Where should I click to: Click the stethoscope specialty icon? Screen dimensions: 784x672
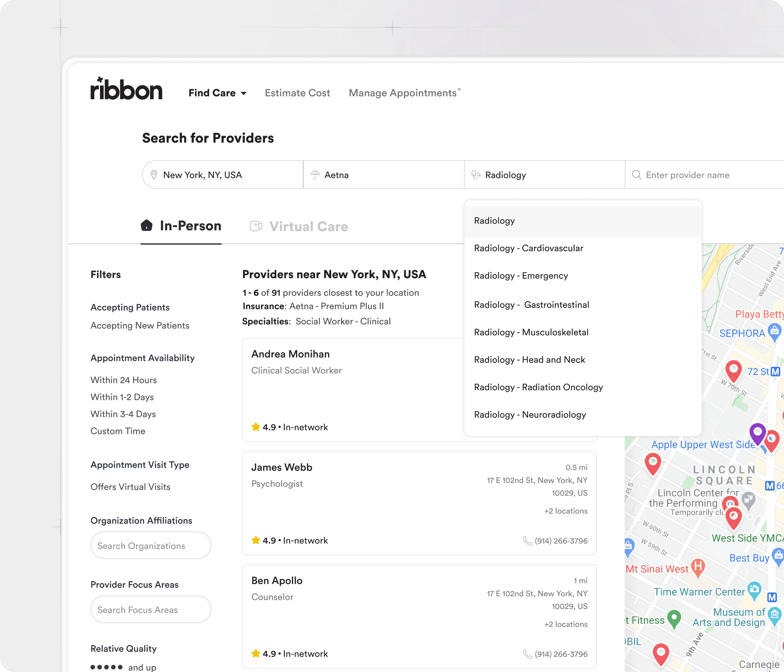click(x=476, y=175)
